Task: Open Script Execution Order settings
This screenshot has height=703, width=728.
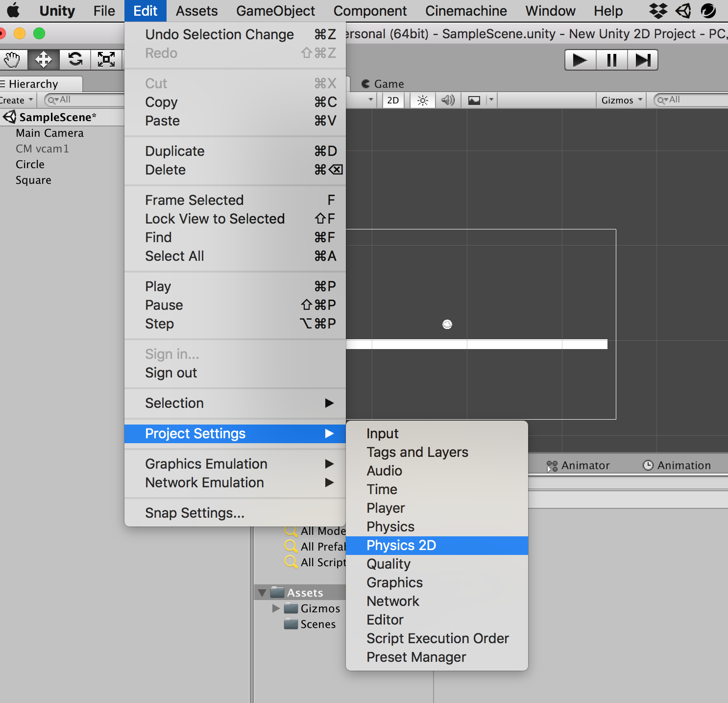Action: 437,638
